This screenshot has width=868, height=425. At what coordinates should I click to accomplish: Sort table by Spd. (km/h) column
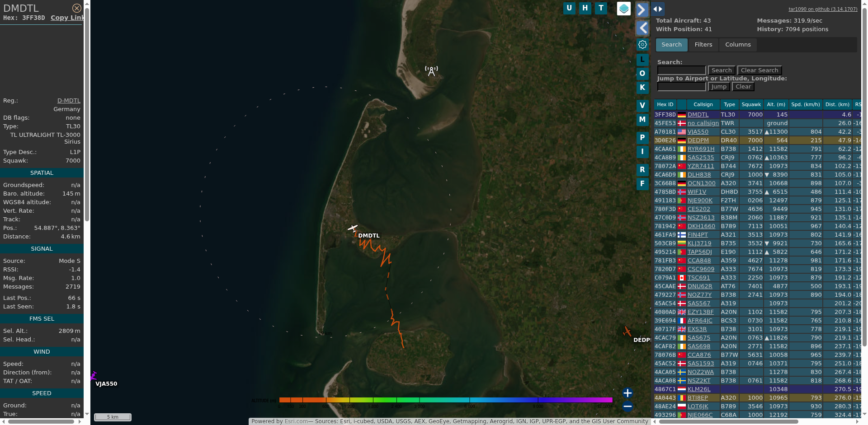pyautogui.click(x=806, y=104)
